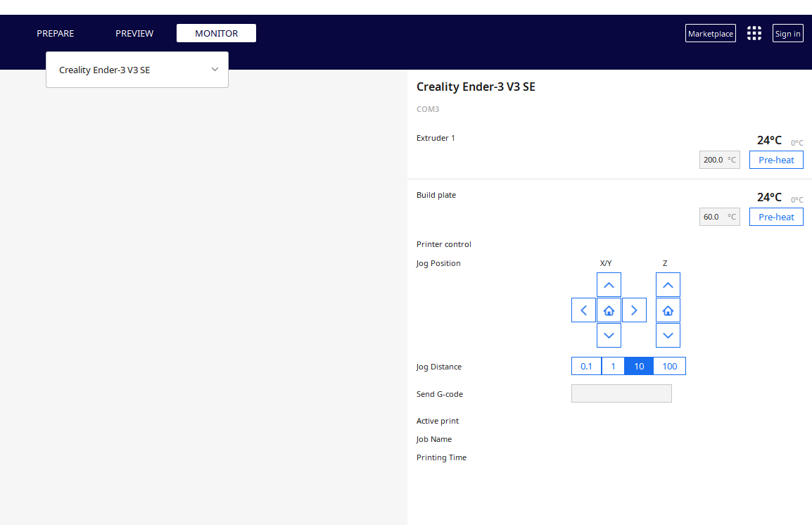Switch to the PREVIEW stage
Viewport: 812px width, 525px height.
pyautogui.click(x=134, y=33)
